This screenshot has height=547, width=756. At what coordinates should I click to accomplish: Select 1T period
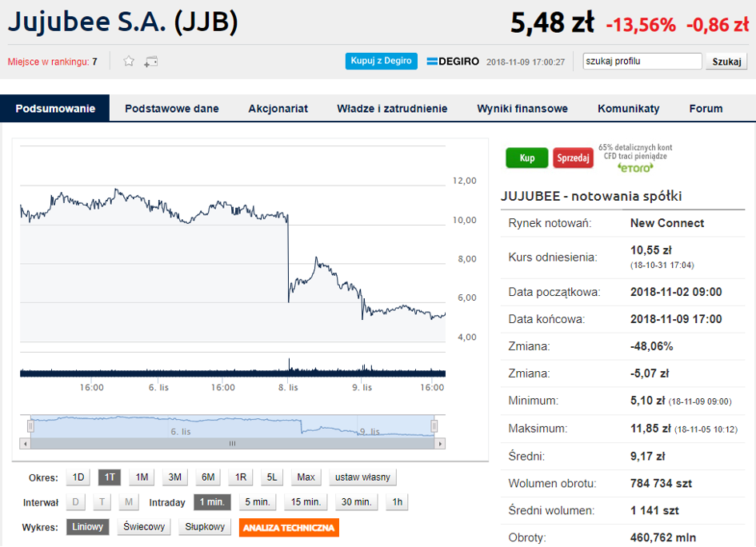[110, 477]
